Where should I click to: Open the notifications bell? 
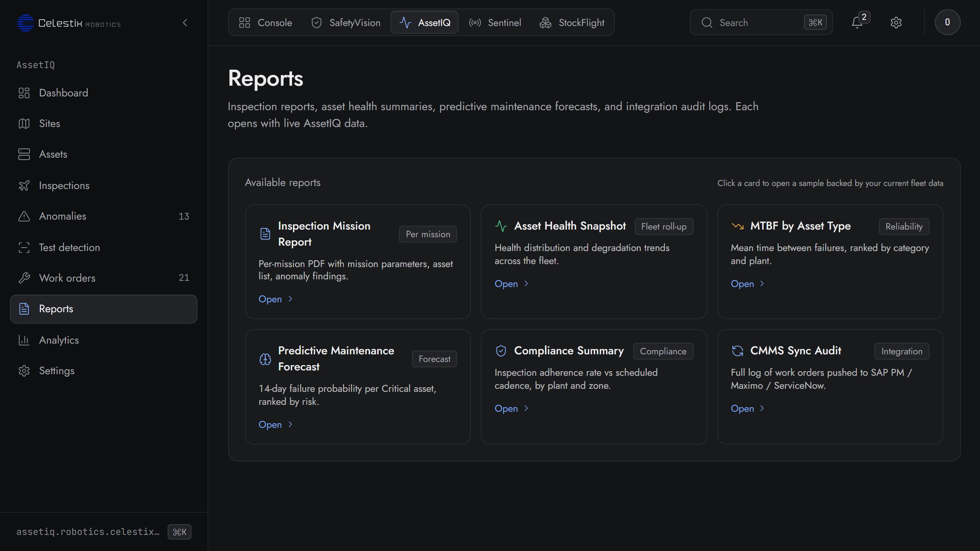pos(857,23)
